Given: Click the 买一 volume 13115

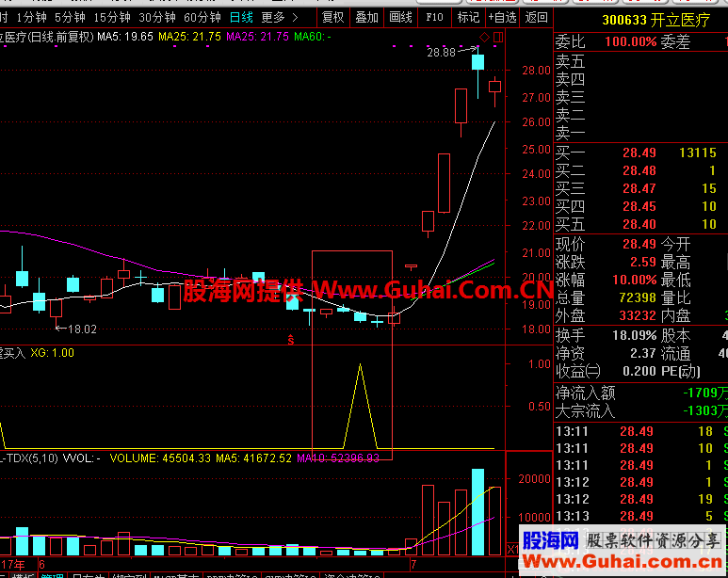Looking at the screenshot, I should click(x=697, y=153).
